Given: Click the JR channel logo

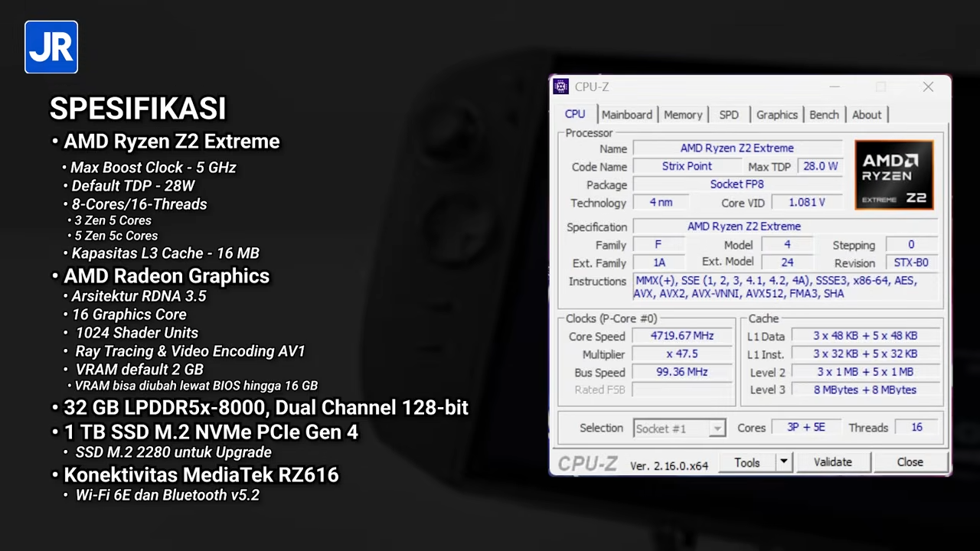Looking at the screenshot, I should tap(51, 47).
